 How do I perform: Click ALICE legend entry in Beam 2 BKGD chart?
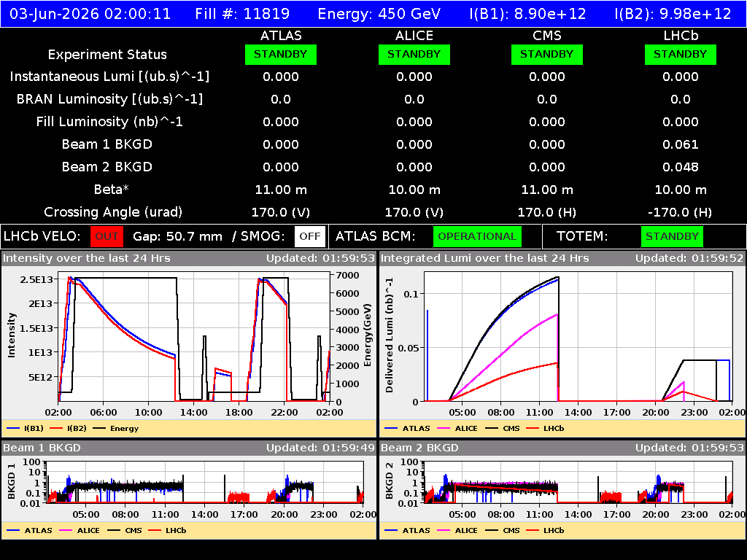[457, 531]
